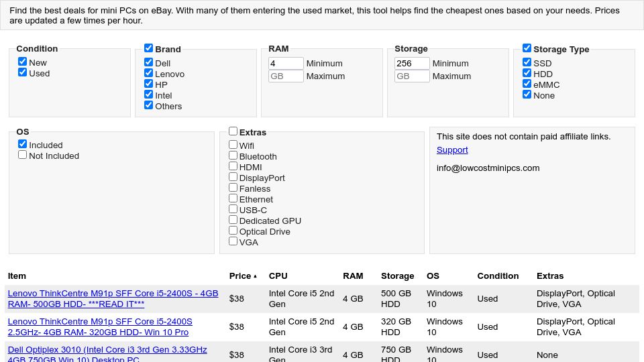Enable the VGA extras filter
This screenshot has height=362, width=644.
(233, 241)
